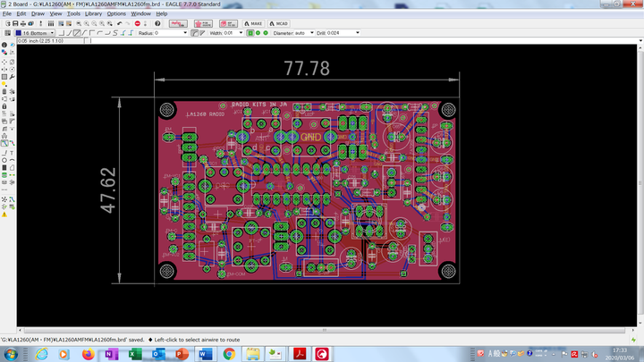Select the octagon via shape
The image size is (644, 362).
(265, 33)
